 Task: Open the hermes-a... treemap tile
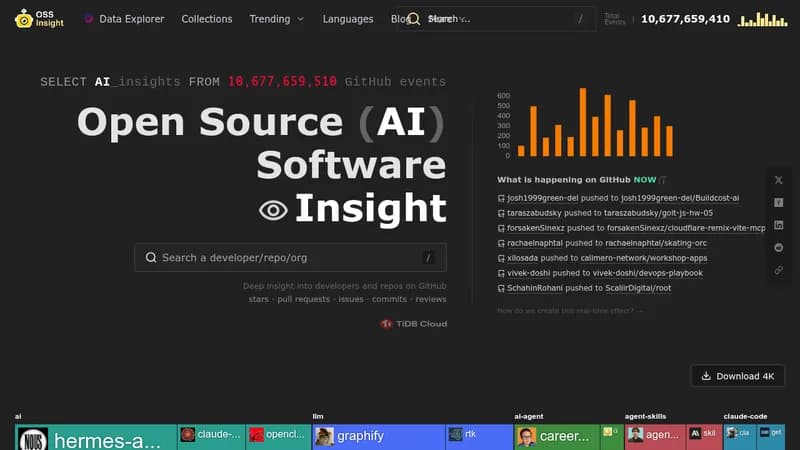pyautogui.click(x=96, y=437)
